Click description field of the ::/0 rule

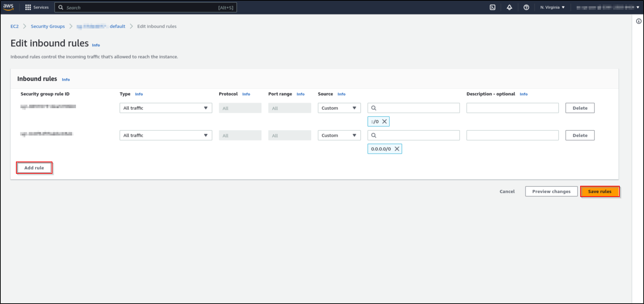pyautogui.click(x=513, y=108)
